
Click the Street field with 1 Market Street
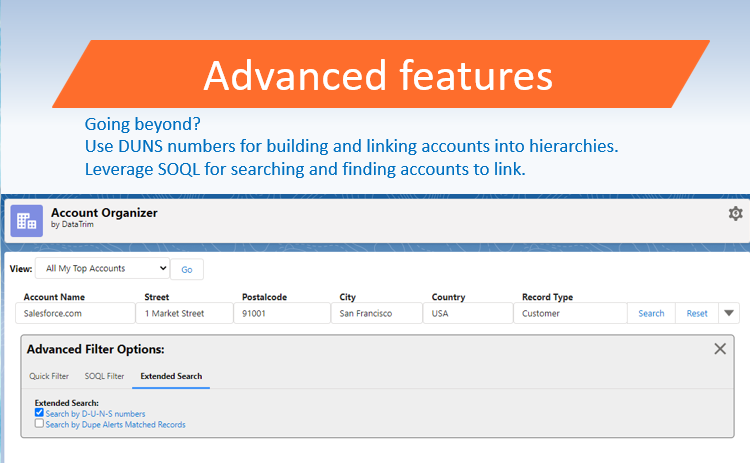click(187, 313)
